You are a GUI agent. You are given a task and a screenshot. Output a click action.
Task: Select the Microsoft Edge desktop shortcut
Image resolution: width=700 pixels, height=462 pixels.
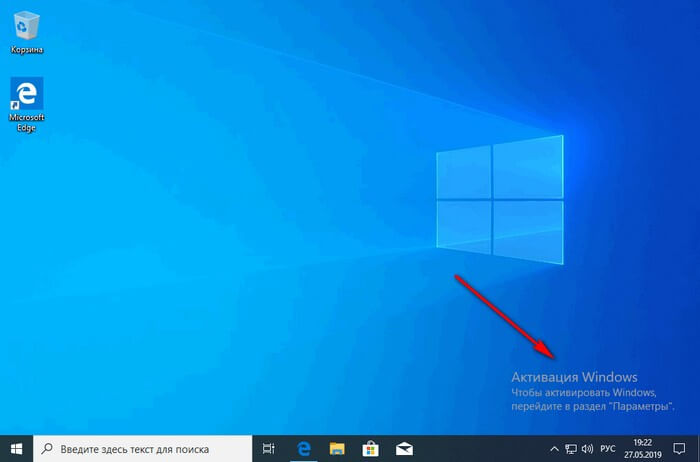point(26,104)
